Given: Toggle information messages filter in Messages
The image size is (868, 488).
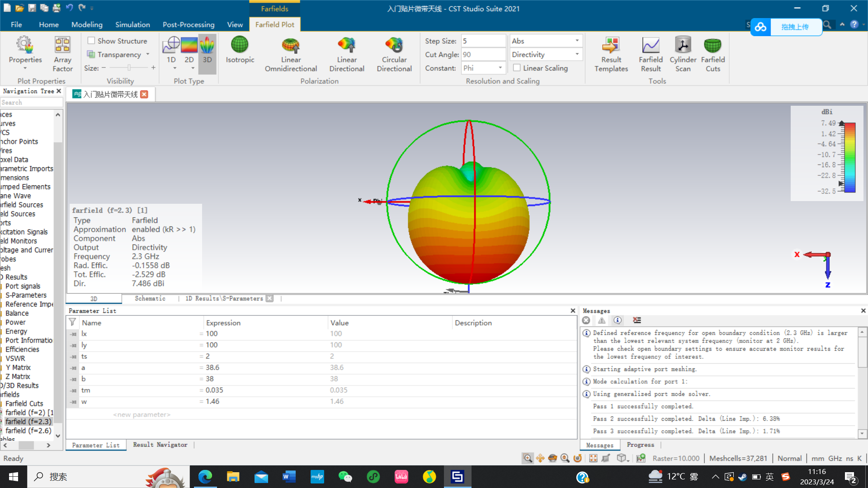Looking at the screenshot, I should tap(618, 320).
